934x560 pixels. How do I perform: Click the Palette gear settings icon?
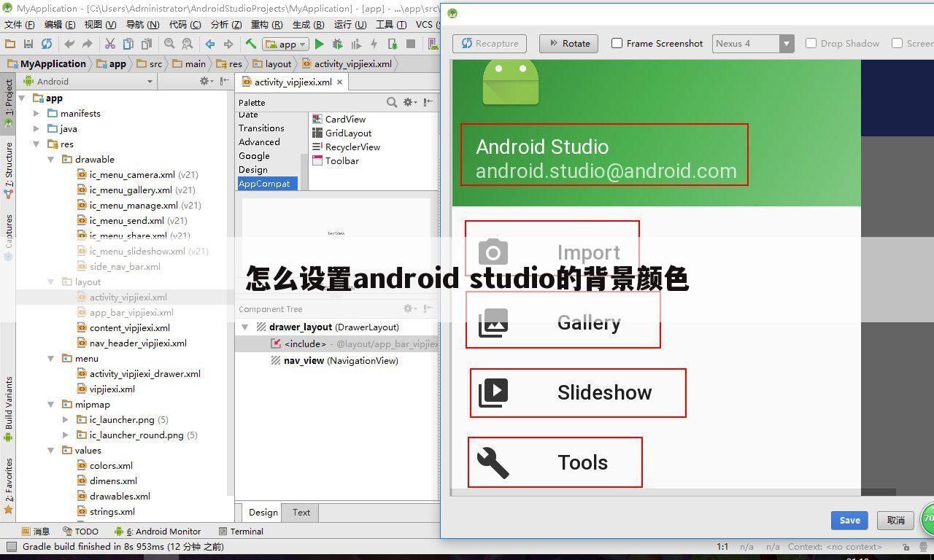410,102
